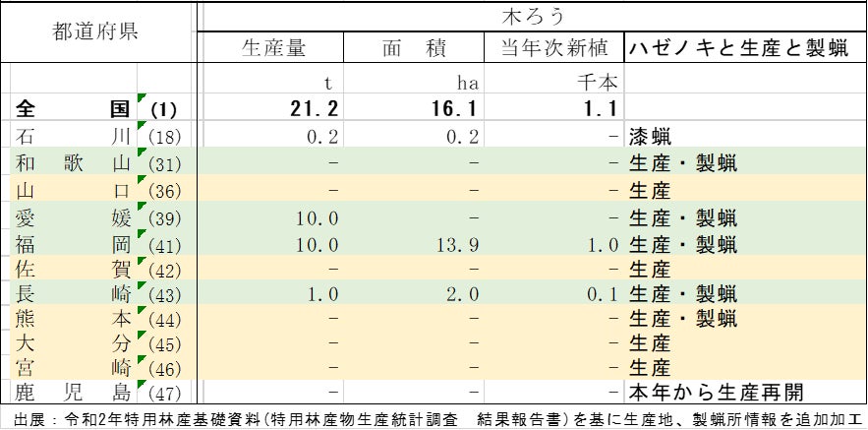Select 福岡's area value 13.9
Screen dimensions: 868x430
point(455,244)
